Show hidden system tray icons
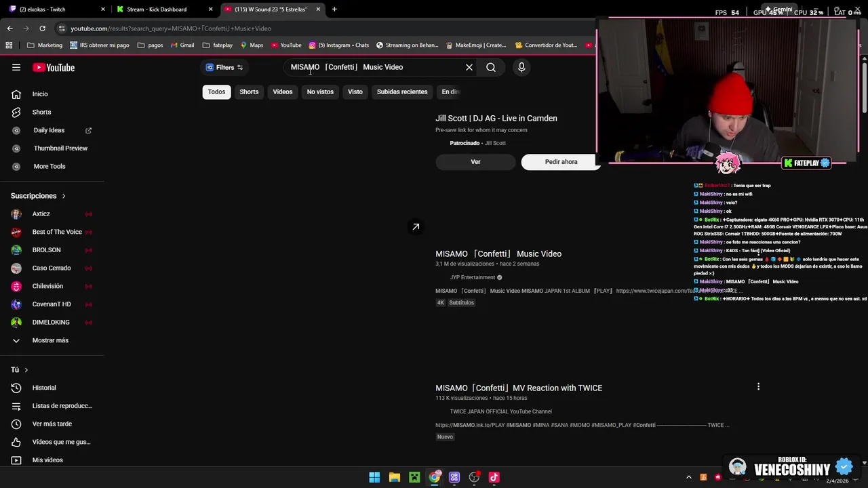The image size is (868, 488). 689,477
